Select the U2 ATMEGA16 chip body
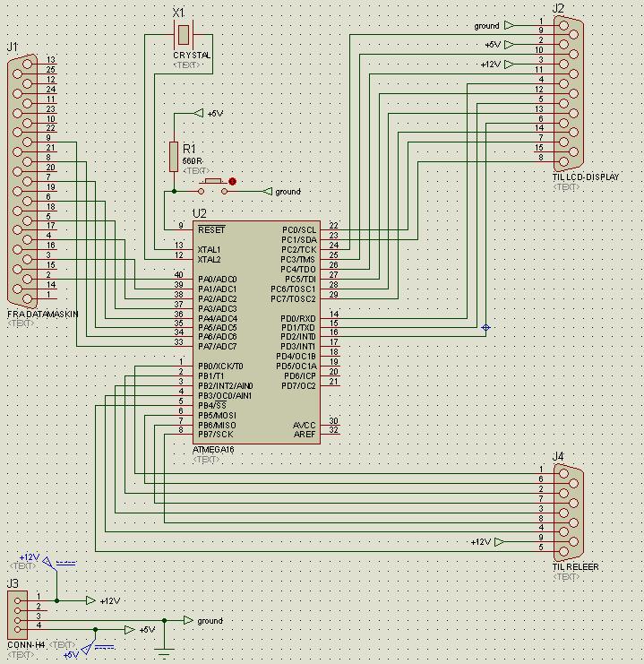This screenshot has width=644, height=664. 256,332
